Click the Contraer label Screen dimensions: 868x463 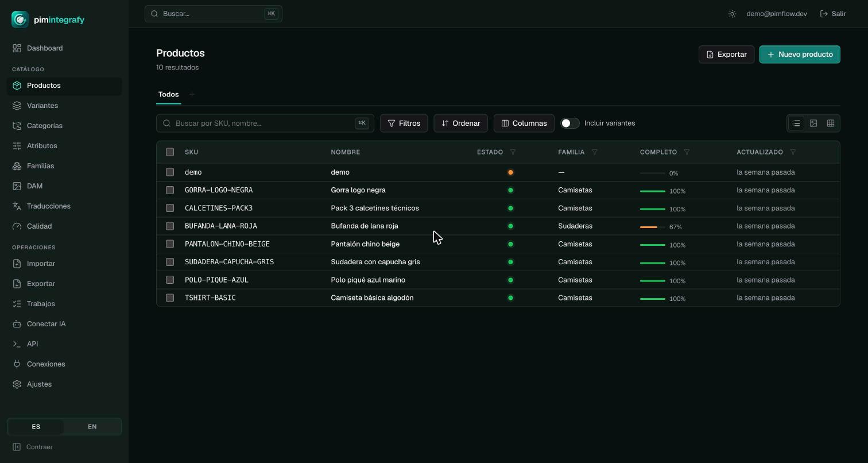pos(40,447)
